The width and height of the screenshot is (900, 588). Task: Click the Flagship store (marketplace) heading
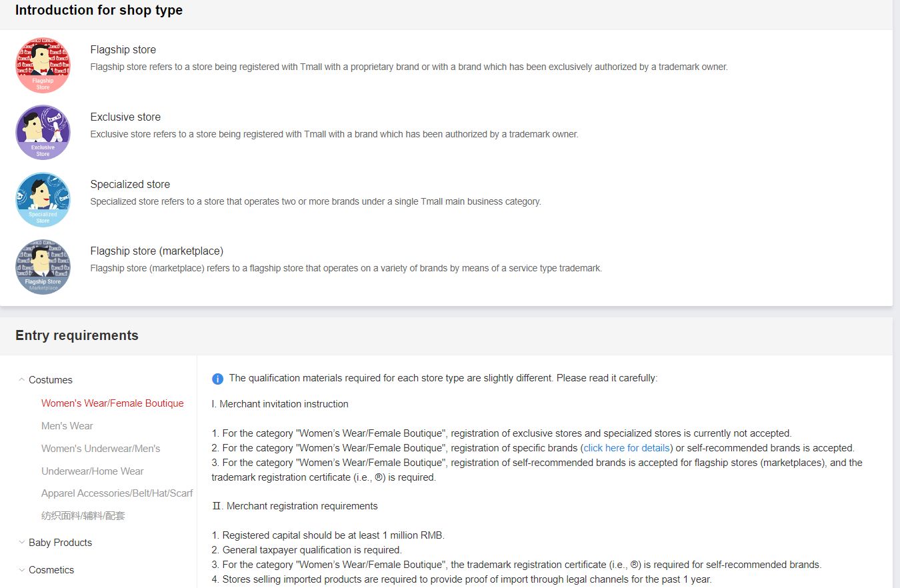pyautogui.click(x=157, y=251)
